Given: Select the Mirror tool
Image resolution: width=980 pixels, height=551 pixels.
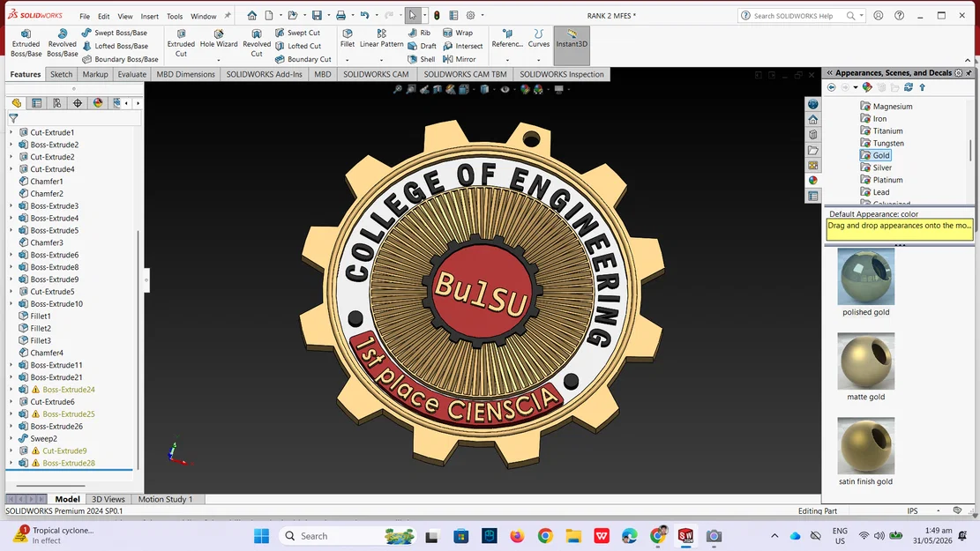Looking at the screenshot, I should pos(459,59).
